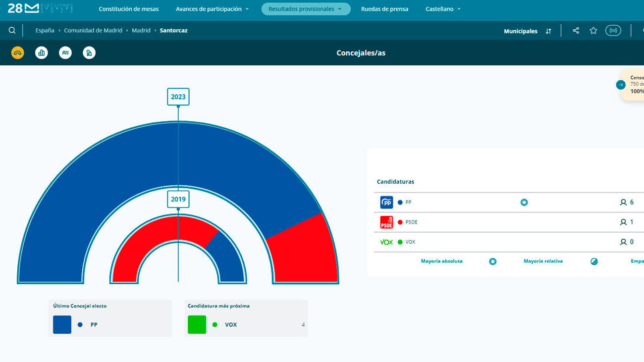Switch to the bar chart view icon
This screenshot has height=362, width=644.
pyautogui.click(x=42, y=52)
